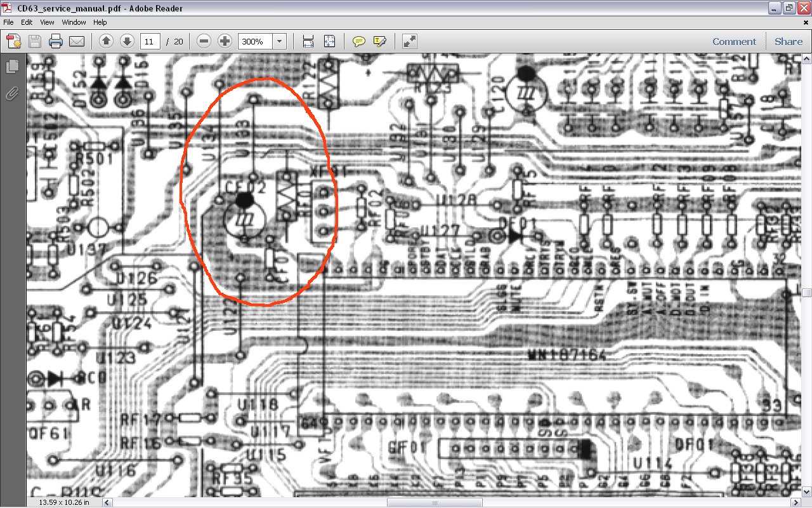Click the RF17 resistor label

point(141,420)
